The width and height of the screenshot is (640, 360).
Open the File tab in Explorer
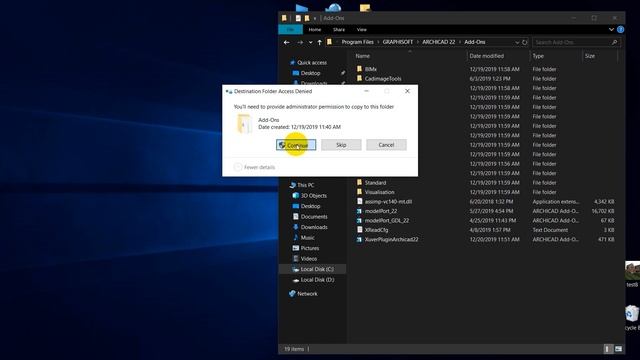coord(290,29)
